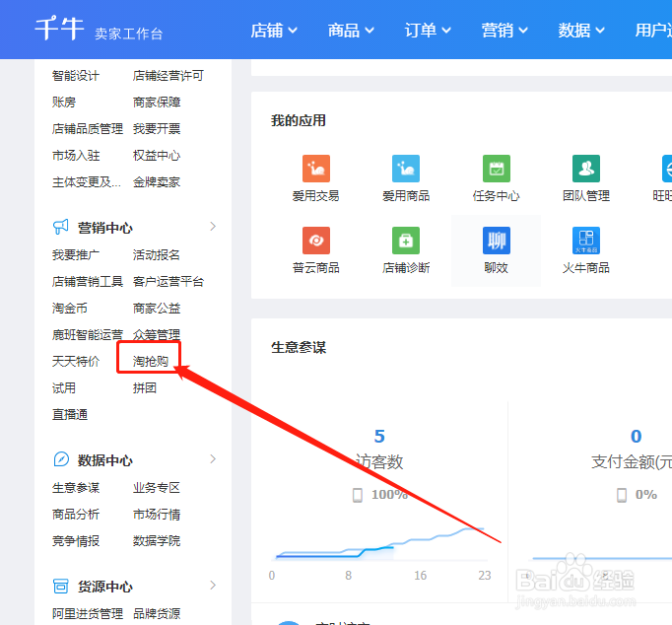Open the 任务中心 app icon

click(497, 169)
